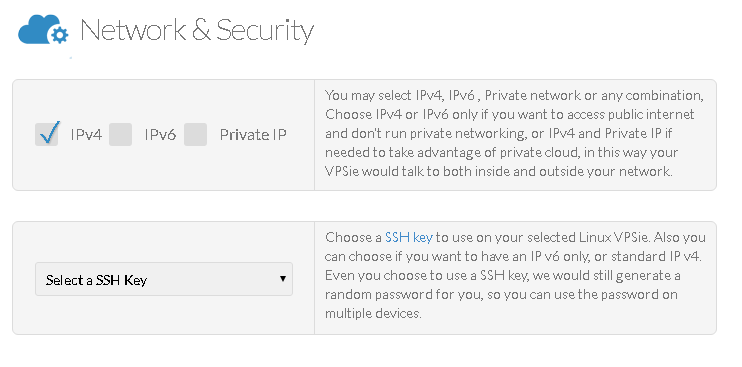Click the IPv6 label text

point(160,135)
